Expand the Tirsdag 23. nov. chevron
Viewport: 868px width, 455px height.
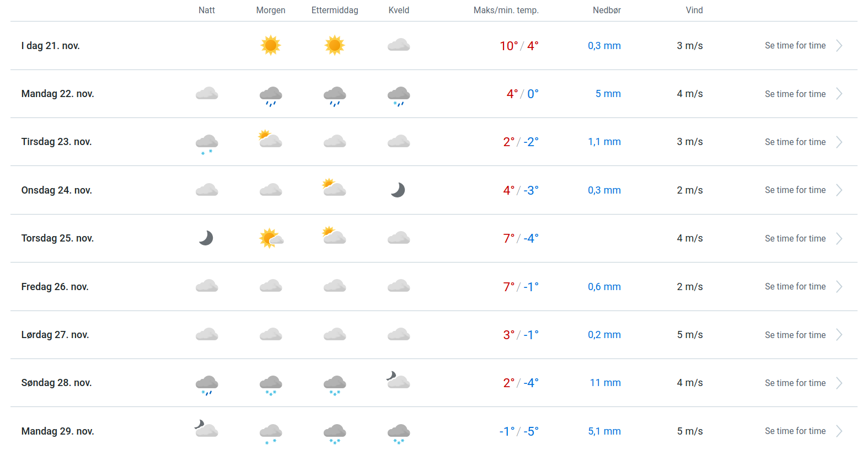tap(839, 142)
